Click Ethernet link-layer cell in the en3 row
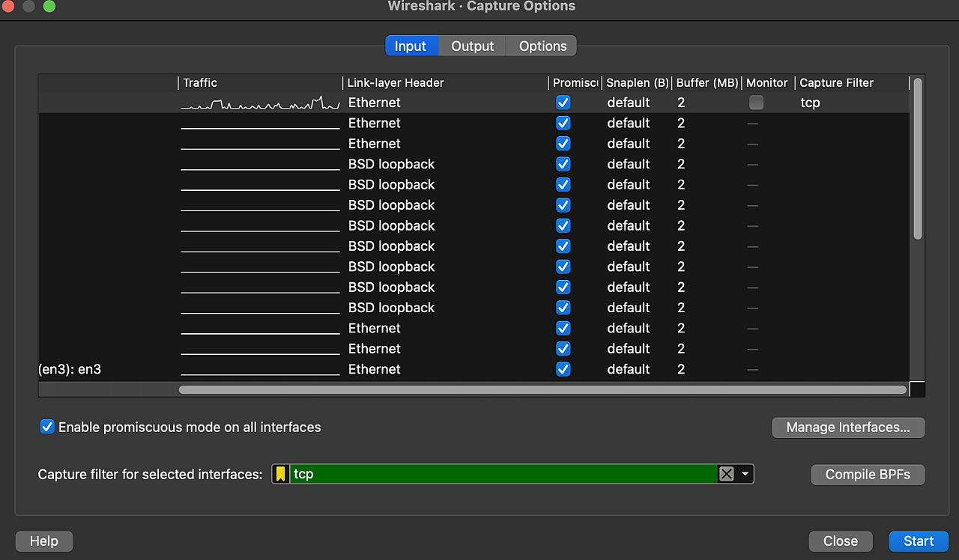Viewport: 959px width, 560px height. 375,369
